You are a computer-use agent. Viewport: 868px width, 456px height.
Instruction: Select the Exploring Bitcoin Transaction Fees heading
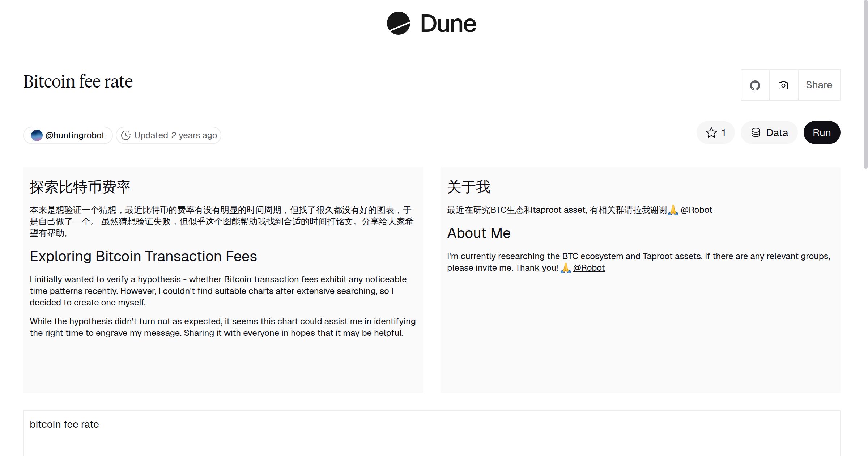coord(143,256)
